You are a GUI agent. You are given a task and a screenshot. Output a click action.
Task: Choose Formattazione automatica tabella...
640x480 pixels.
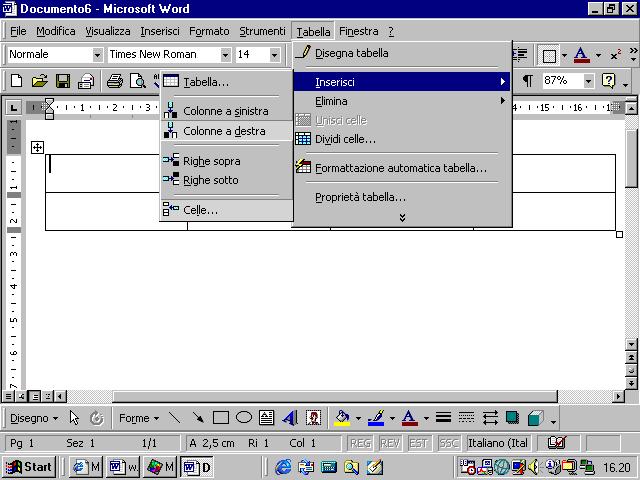(402, 168)
